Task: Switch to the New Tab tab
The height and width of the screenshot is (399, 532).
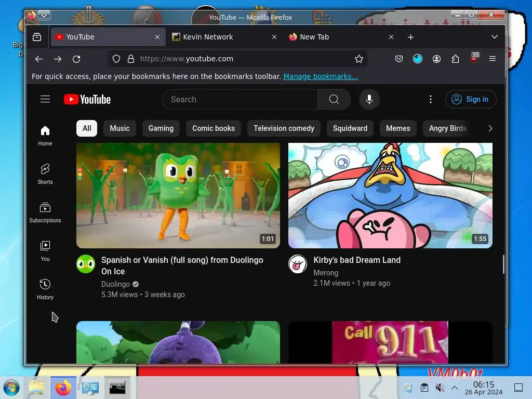Action: pos(342,37)
